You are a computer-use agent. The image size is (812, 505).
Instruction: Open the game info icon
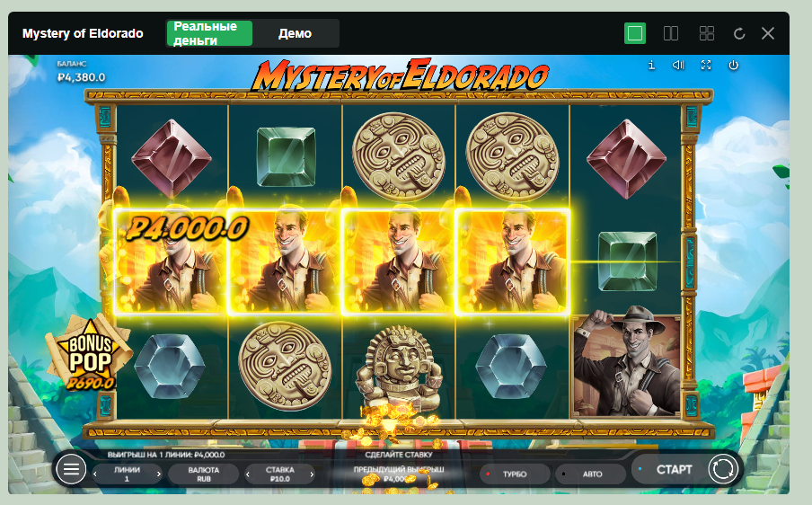click(651, 65)
